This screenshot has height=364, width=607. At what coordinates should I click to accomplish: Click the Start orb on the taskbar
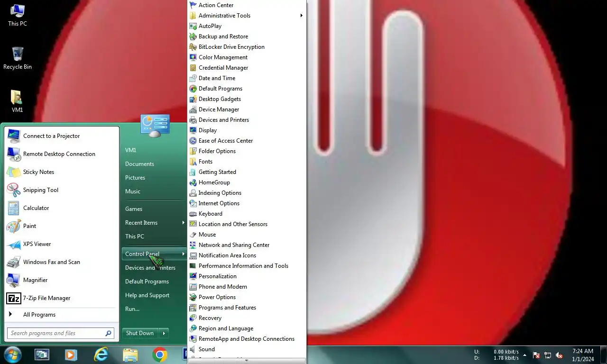click(x=12, y=355)
